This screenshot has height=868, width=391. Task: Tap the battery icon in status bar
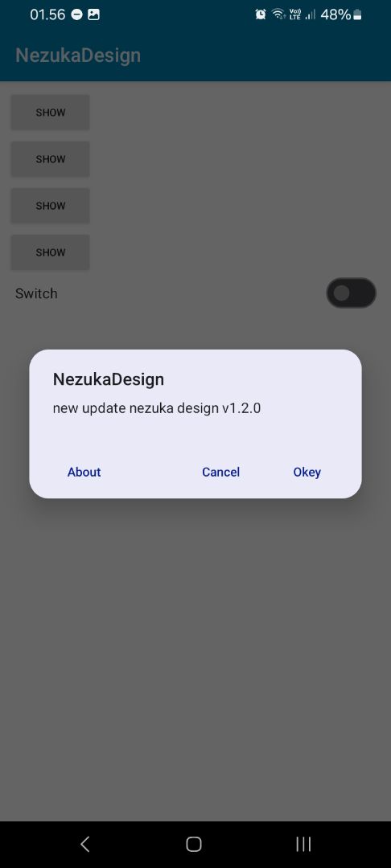(357, 15)
